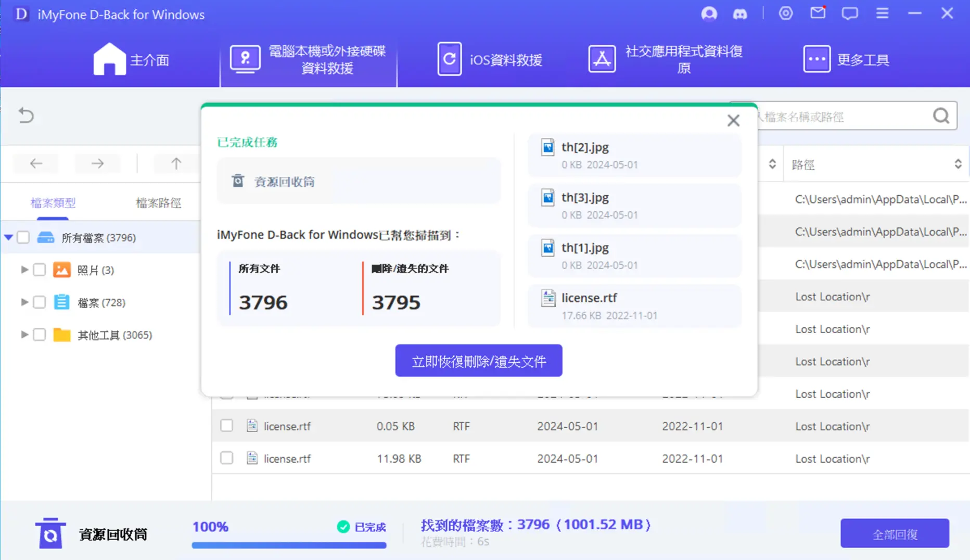The width and height of the screenshot is (970, 560).
Task: Select the 0.05 KB license.rtf file name
Action: click(x=287, y=426)
